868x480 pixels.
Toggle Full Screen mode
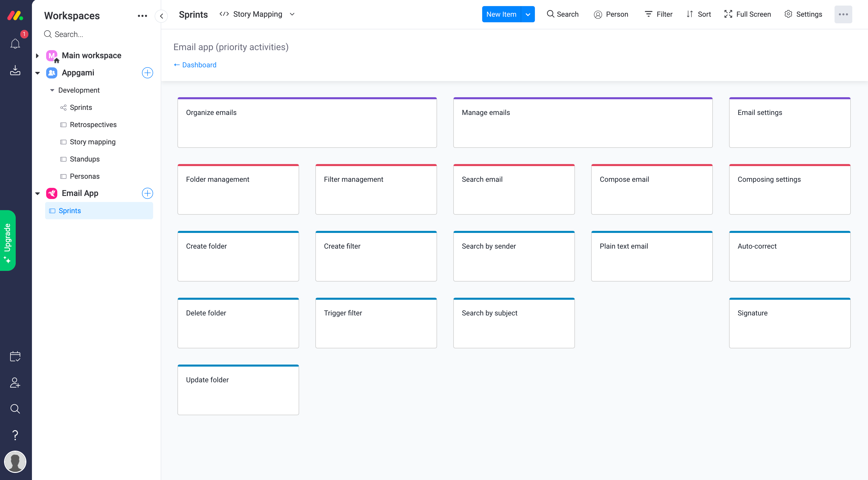click(x=747, y=14)
